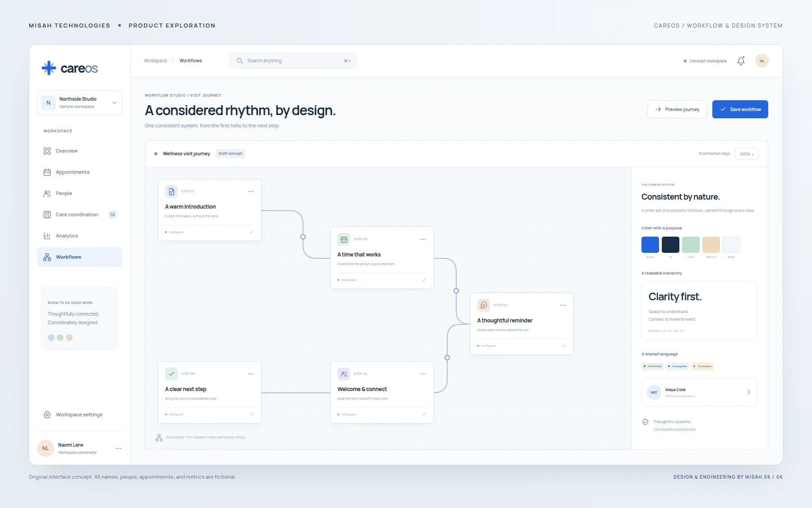Click the Appointments calendar icon in the sidebar
Viewport: 812px width, 508px height.
pos(47,172)
